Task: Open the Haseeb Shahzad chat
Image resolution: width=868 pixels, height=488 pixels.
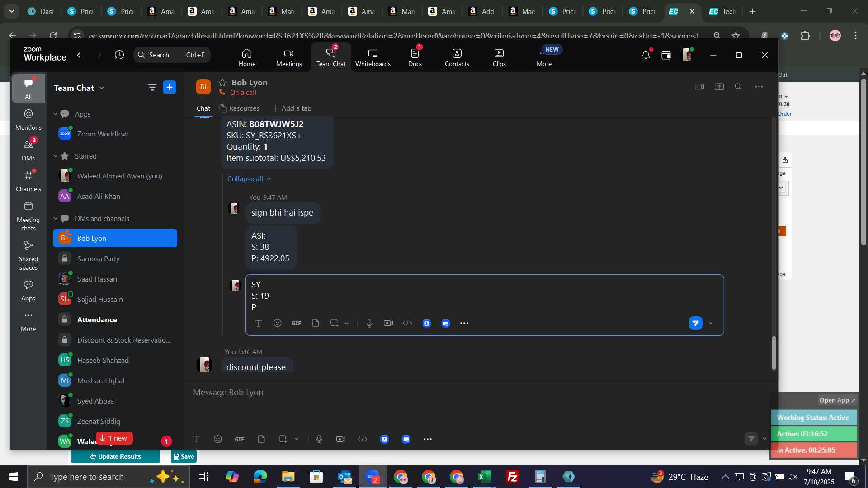Action: pyautogui.click(x=115, y=360)
